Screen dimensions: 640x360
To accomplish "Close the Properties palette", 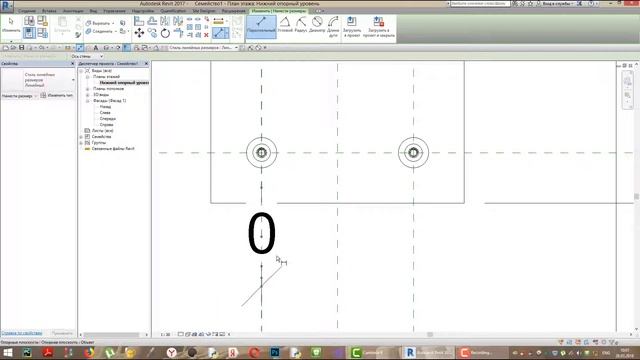I will click(73, 64).
